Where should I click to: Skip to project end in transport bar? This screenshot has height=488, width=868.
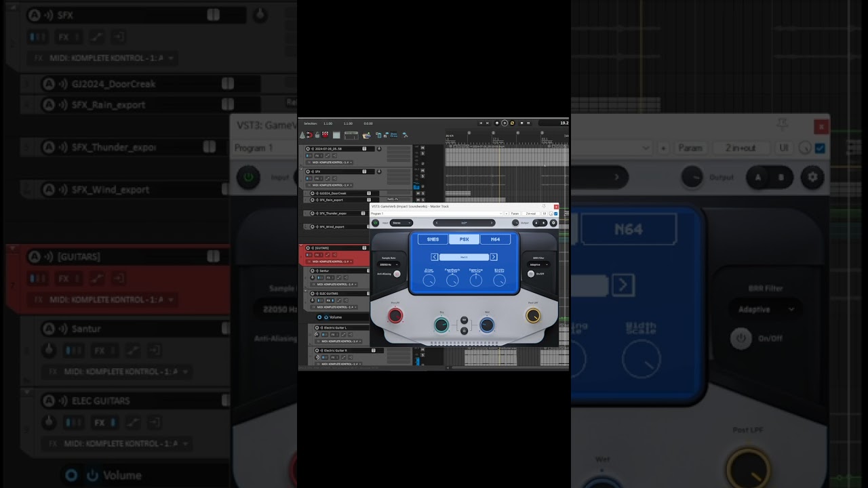(x=488, y=123)
